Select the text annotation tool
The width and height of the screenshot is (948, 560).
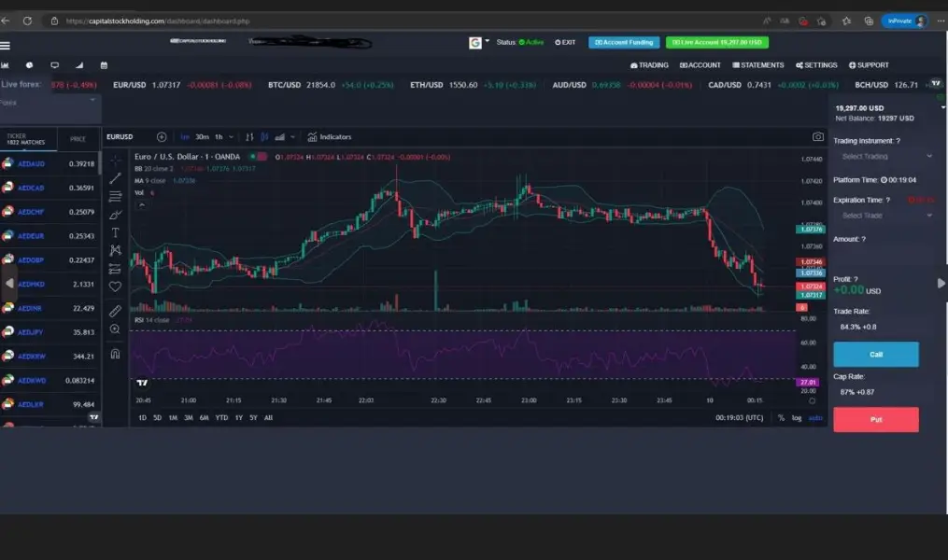(116, 232)
